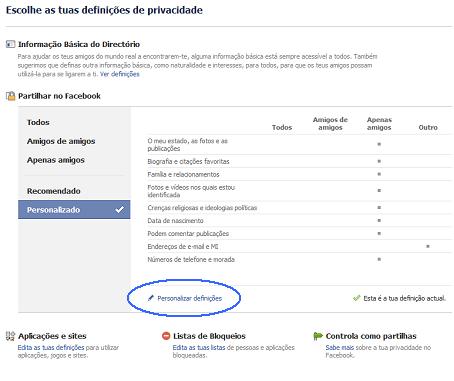Click the directory info card icon
Image resolution: width=454 pixels, height=381 pixels.
[11, 44]
